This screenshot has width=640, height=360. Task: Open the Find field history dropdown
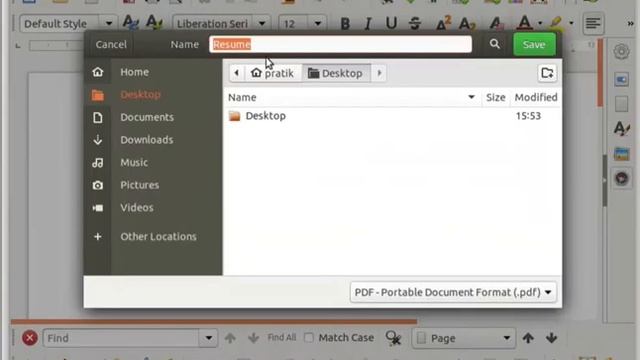208,338
